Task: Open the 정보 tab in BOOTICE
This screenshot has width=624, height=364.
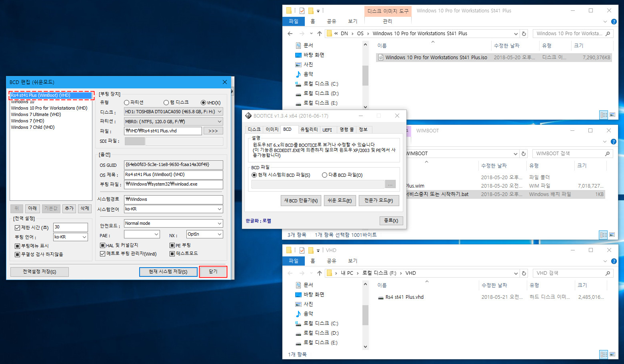Action: tap(363, 130)
